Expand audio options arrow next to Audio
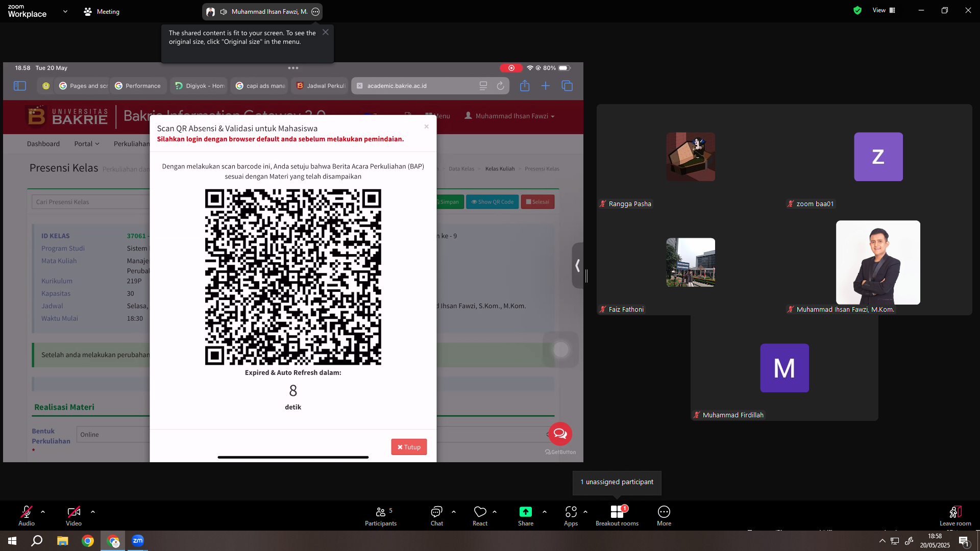This screenshot has height=551, width=980. click(43, 511)
